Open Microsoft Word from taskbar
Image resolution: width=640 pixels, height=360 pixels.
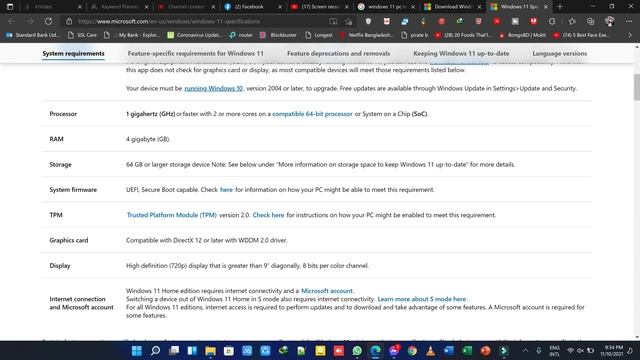pos(449,351)
